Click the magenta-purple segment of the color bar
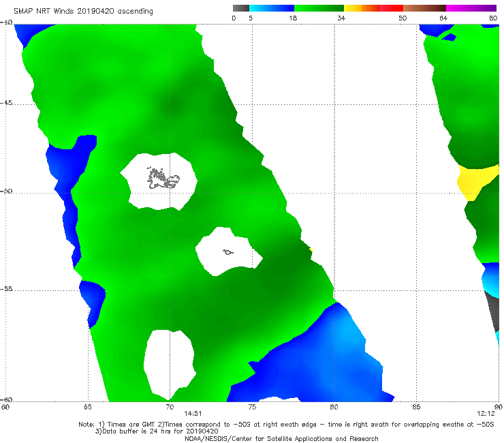504x443 pixels. 471,8
